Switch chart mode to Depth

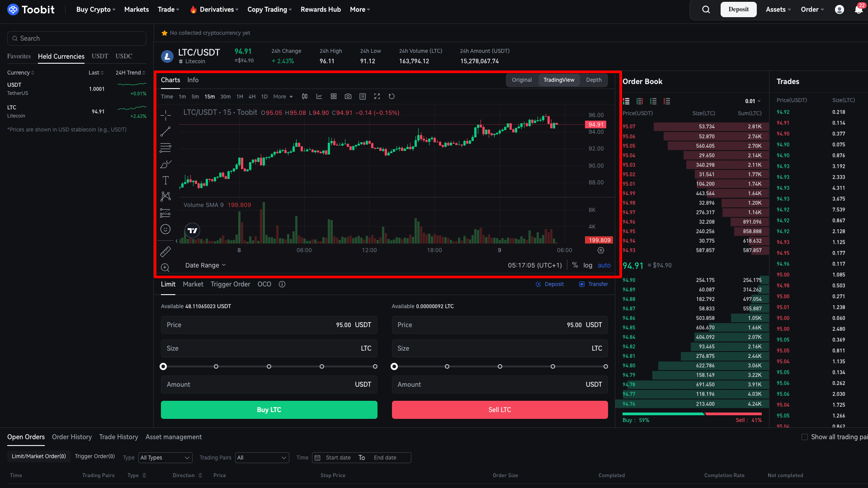click(594, 80)
